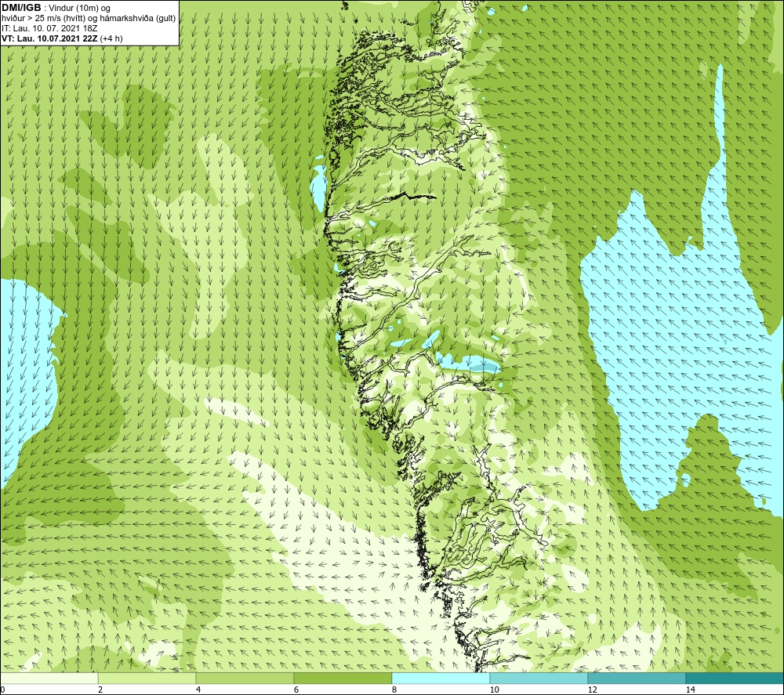
Task: Pick the 0–2 m/s palest color scale segment
Action: click(49, 678)
